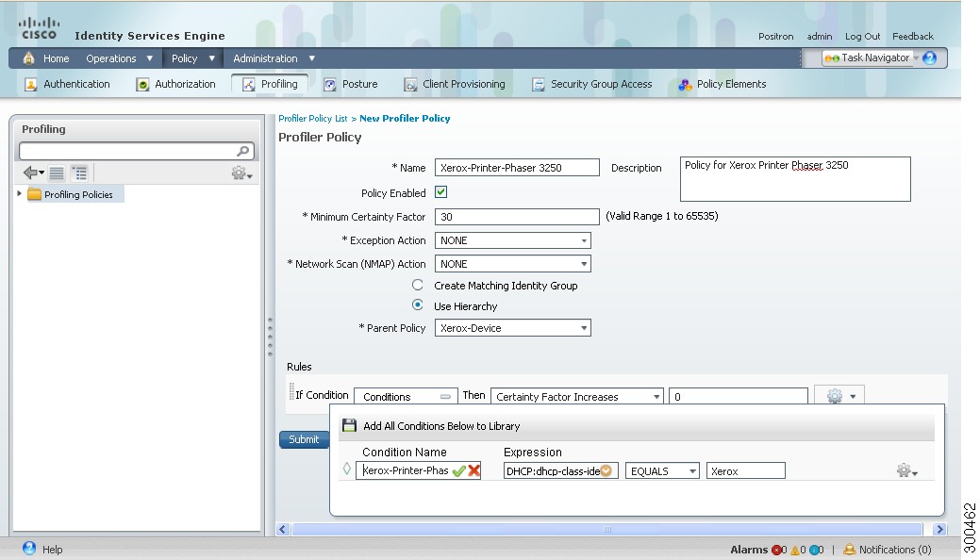Toggle the Policy Enabled checkbox
Screen dimensions: 980x560
pyautogui.click(x=441, y=192)
